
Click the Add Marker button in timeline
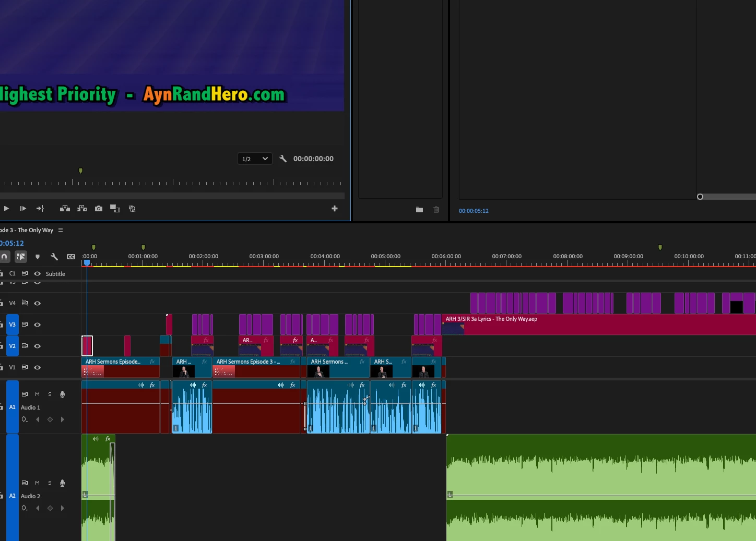[38, 257]
